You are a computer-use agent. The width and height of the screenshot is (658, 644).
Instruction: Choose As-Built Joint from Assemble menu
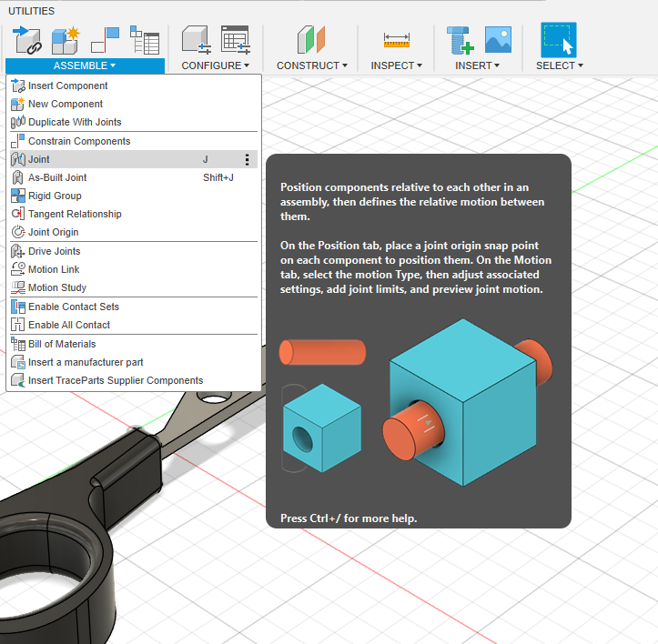coord(57,177)
